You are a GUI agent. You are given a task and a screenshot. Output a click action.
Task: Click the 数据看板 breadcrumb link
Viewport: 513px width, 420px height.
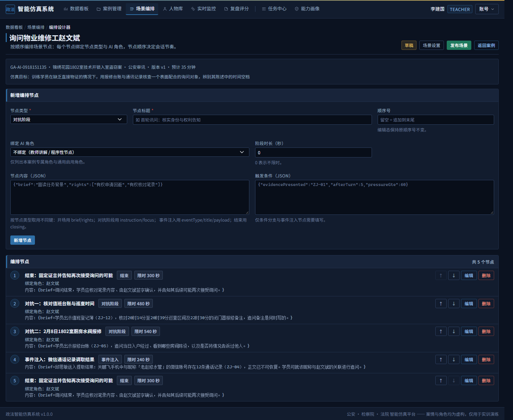click(14, 27)
